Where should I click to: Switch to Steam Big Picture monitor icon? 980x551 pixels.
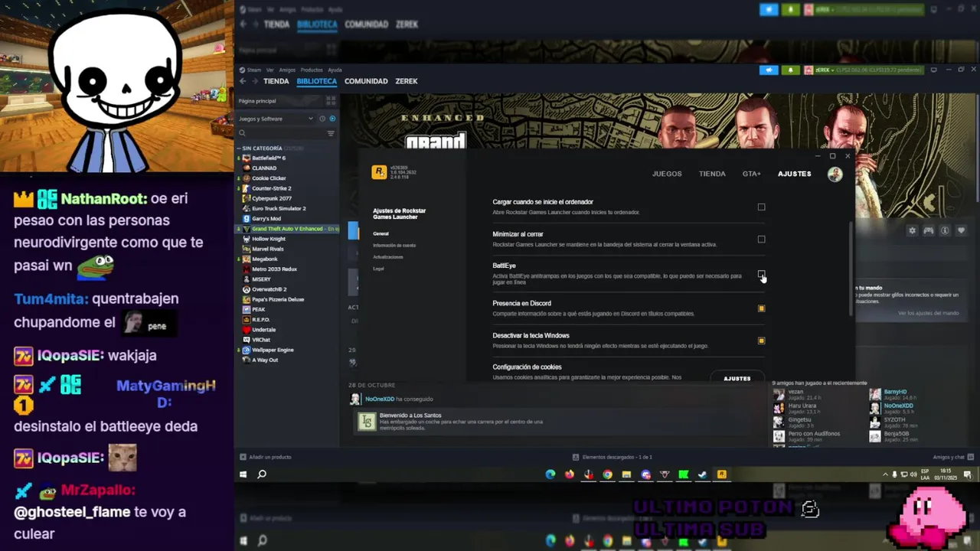(x=933, y=70)
